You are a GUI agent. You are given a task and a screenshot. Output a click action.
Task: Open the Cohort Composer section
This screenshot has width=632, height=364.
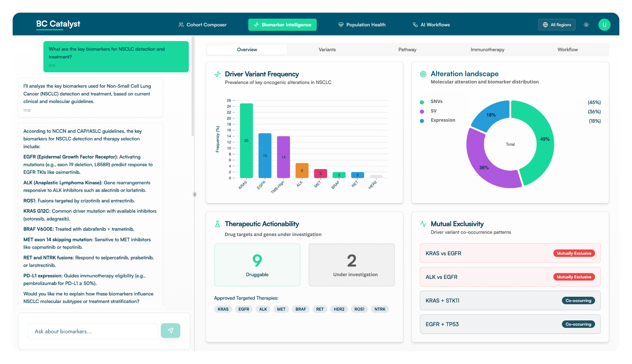(x=203, y=25)
